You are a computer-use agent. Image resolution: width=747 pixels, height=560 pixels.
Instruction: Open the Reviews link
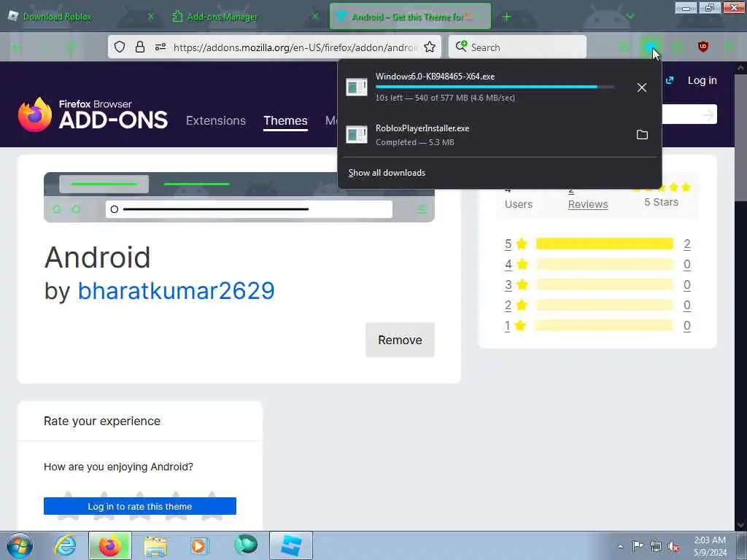[588, 204]
